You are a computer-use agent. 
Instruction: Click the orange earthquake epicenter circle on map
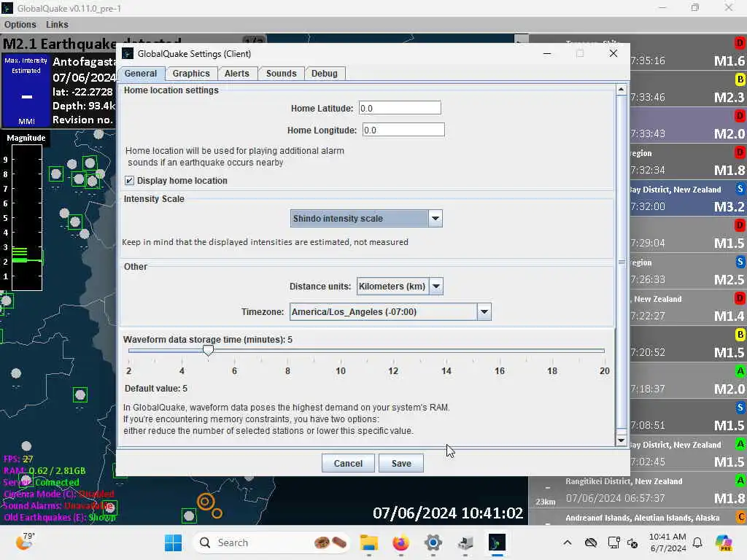coord(206,502)
